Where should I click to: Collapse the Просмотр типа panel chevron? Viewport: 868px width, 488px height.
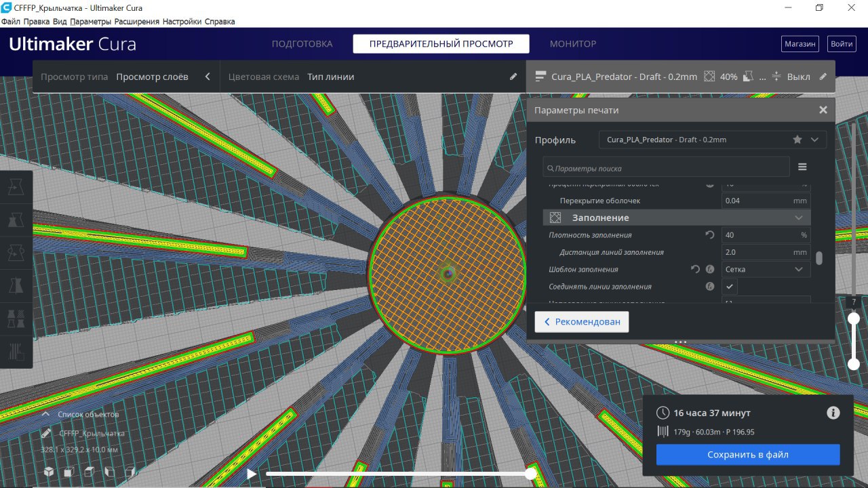point(208,77)
